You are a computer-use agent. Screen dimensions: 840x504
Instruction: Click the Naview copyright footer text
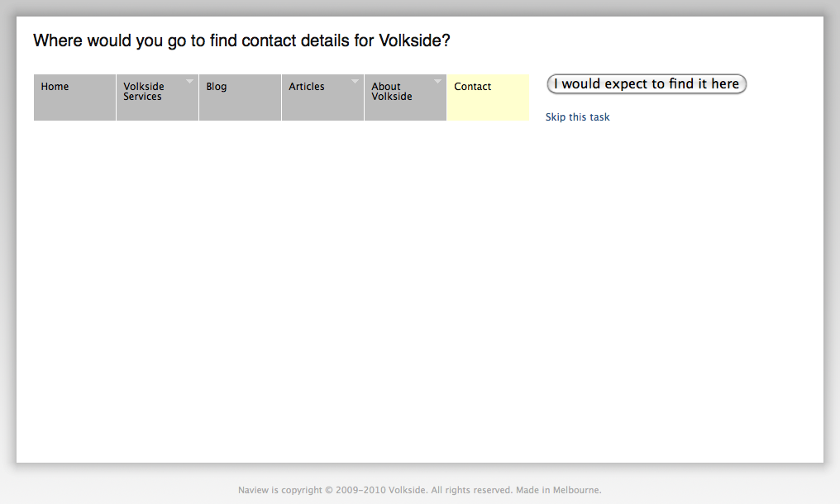click(419, 490)
